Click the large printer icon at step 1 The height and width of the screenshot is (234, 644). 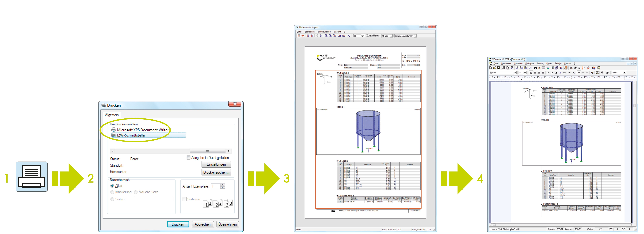(32, 176)
